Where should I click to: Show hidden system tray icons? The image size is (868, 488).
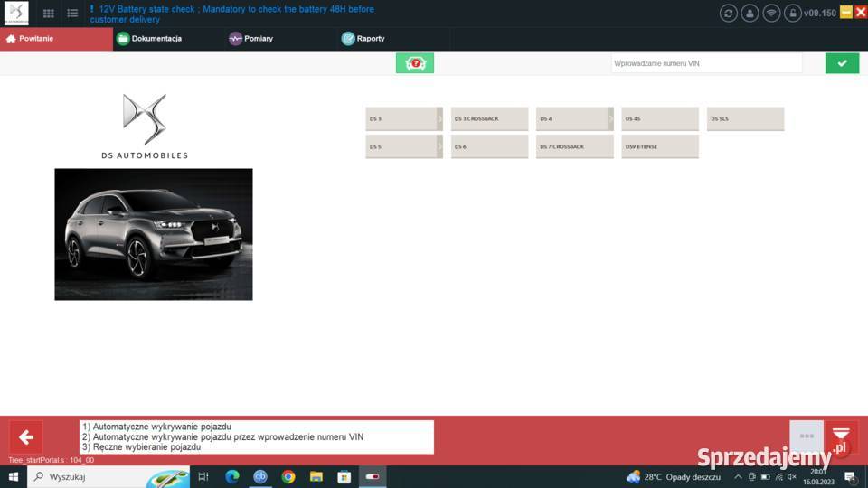tap(738, 476)
